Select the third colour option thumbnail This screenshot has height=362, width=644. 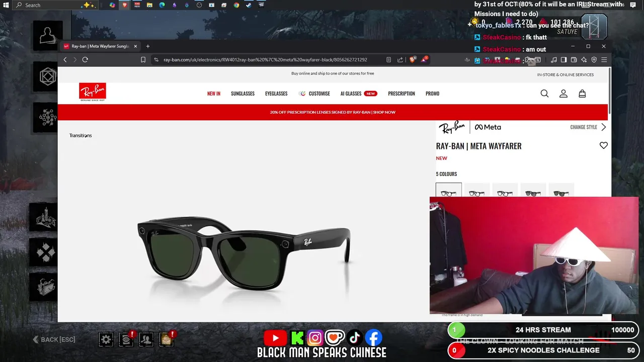point(505,190)
